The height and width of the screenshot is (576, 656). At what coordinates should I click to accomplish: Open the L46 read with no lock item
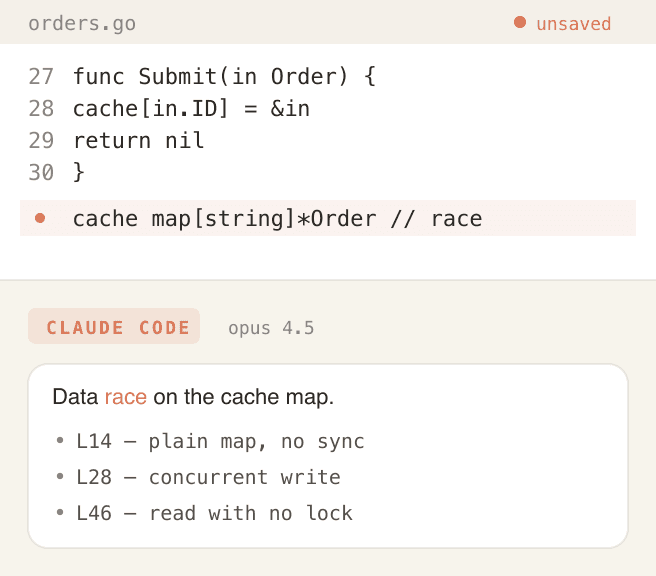tap(205, 513)
